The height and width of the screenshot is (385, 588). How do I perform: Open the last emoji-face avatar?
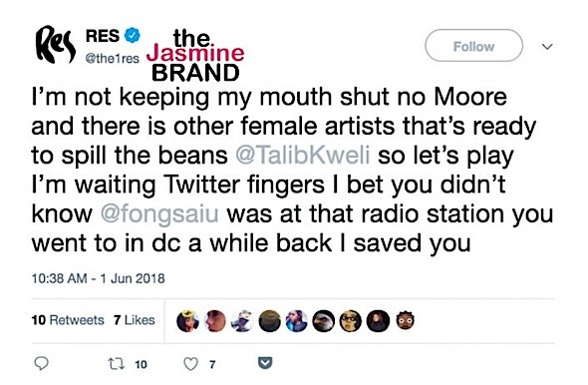405,320
